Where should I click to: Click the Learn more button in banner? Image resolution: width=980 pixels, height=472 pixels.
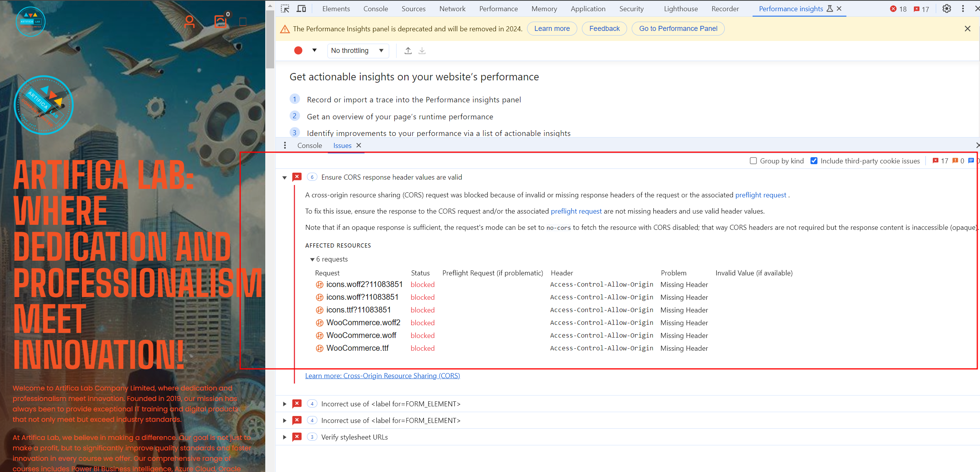[552, 29]
